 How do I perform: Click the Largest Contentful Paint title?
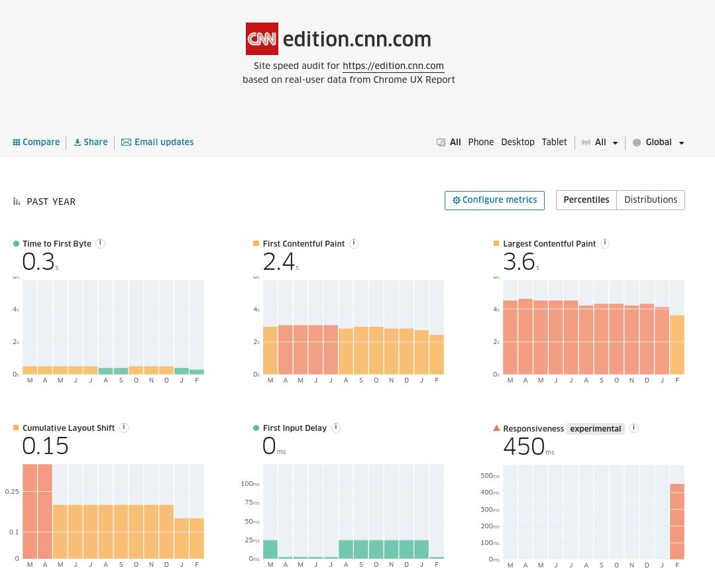549,243
